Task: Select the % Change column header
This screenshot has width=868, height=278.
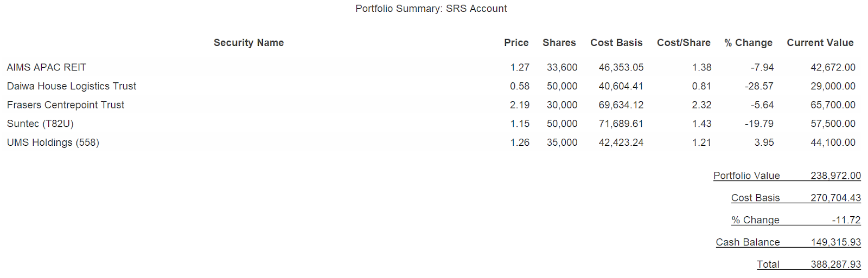Action: click(x=748, y=43)
